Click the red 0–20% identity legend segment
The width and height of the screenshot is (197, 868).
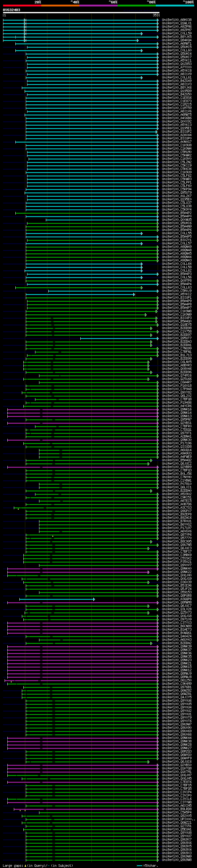(22, 6)
